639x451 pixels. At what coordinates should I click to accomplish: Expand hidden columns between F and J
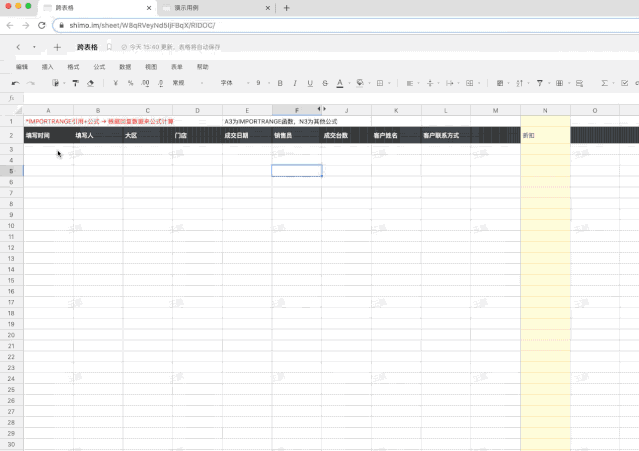tap(322, 109)
